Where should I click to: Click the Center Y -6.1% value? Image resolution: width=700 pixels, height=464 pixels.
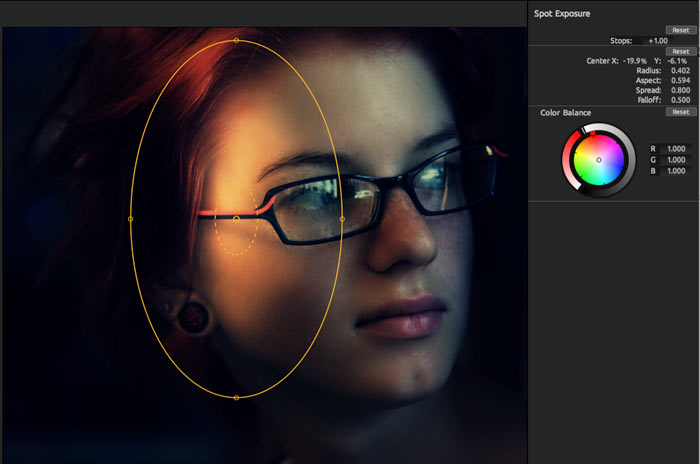[677, 61]
